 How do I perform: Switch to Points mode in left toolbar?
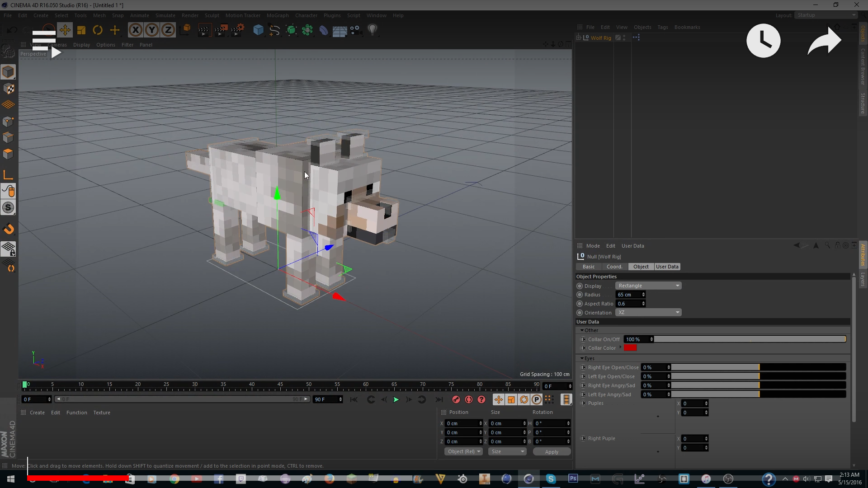tap(8, 122)
